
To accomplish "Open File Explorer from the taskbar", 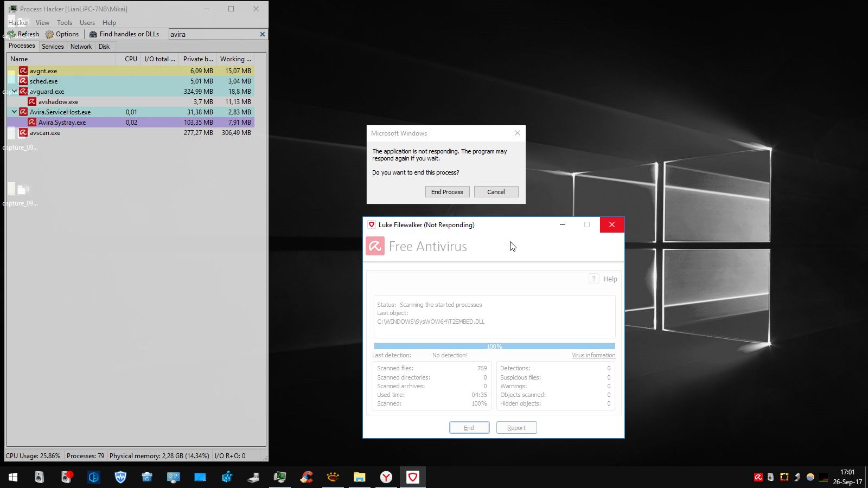I will pos(359,477).
